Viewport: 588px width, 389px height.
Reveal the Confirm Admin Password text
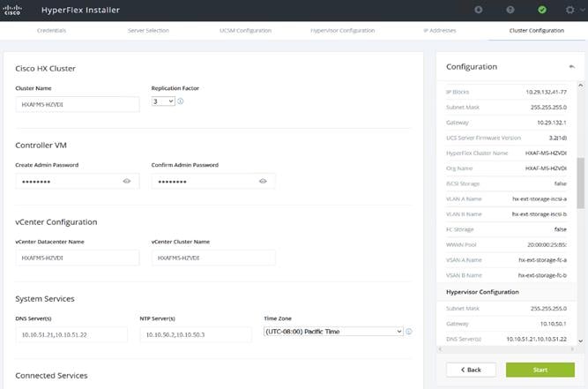263,181
